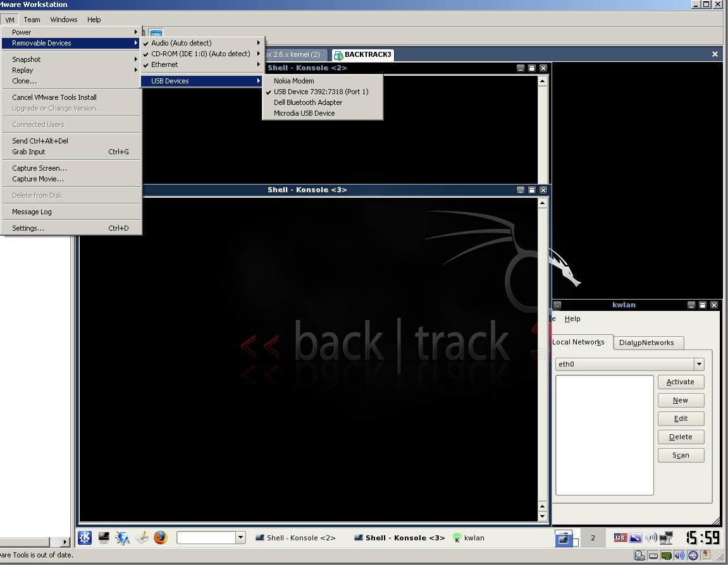
Task: Disconnect USB Device 7392:7318 (Port 1)
Action: (x=323, y=92)
